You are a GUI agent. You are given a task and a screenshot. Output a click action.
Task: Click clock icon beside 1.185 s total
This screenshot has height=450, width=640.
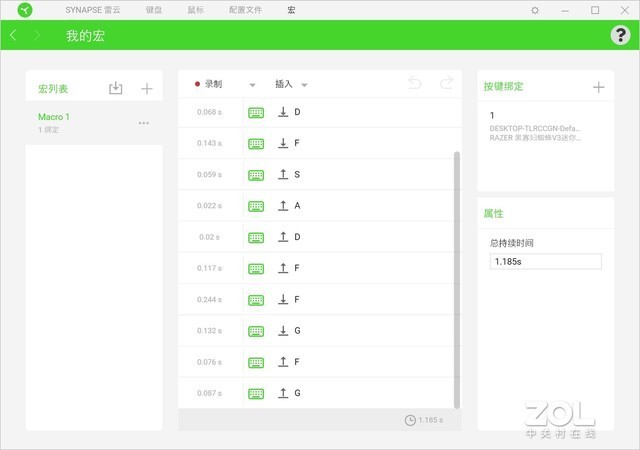pyautogui.click(x=410, y=420)
